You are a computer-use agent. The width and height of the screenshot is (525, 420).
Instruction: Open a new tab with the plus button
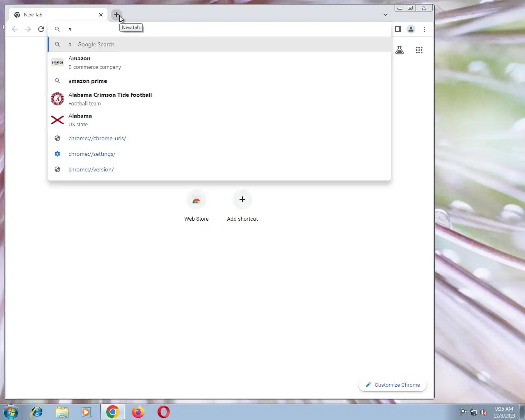pyautogui.click(x=116, y=15)
